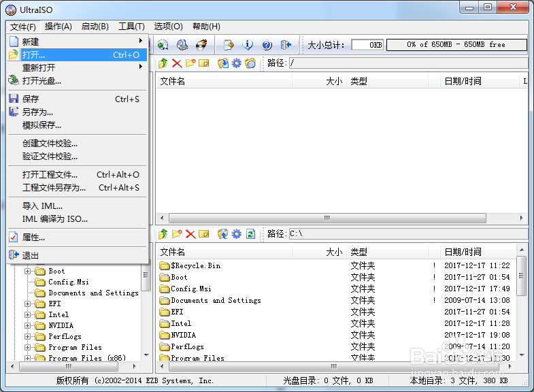Screen dimensions: 534x392
Task: Click the extract files icon in image toolbar
Action: pos(223,63)
